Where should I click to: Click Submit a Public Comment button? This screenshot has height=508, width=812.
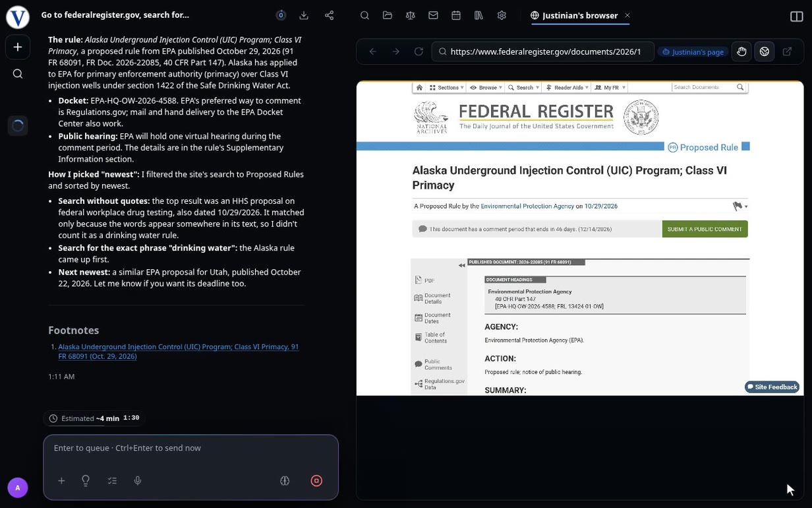coord(705,229)
